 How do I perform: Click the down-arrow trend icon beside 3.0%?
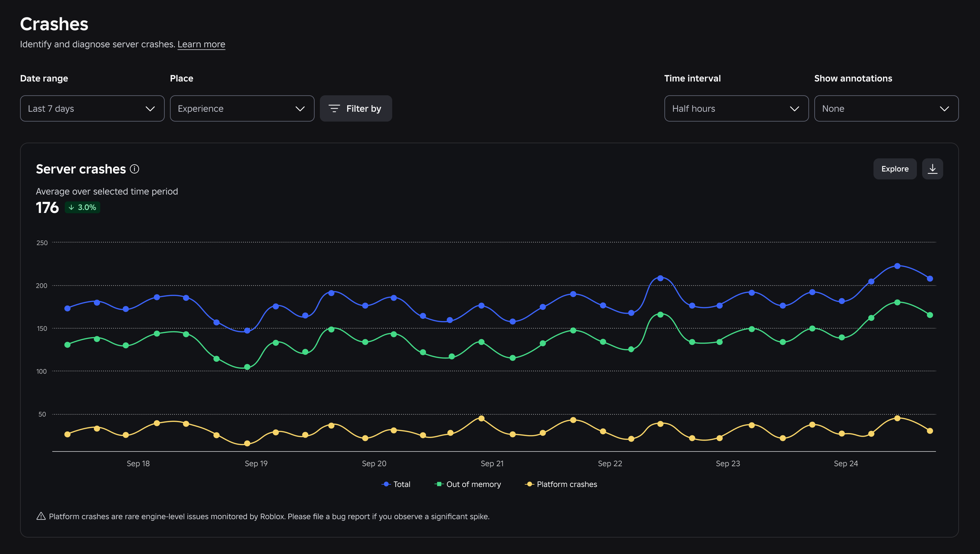point(71,207)
